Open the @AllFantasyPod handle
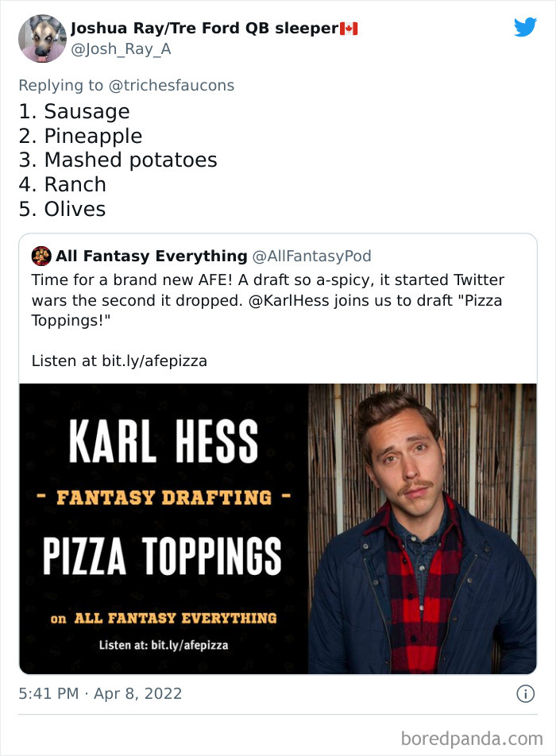The image size is (556, 756). point(311,256)
